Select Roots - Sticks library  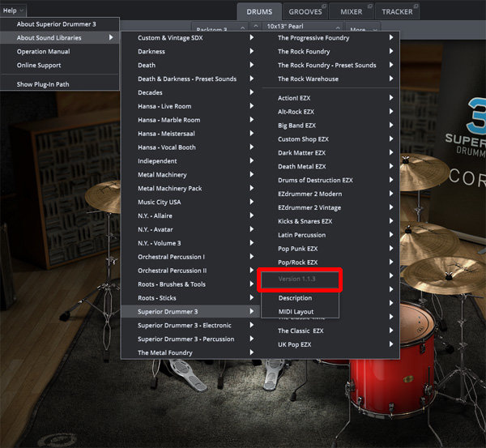coord(190,298)
